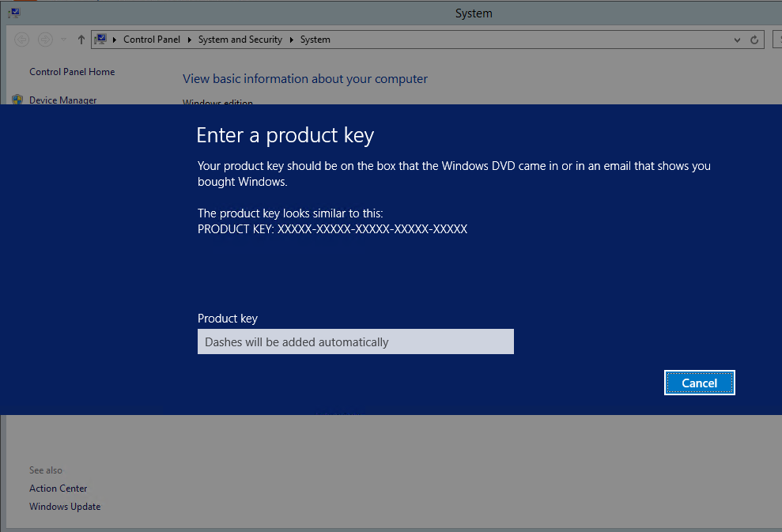Refresh the System page
The image size is (782, 532).
[x=754, y=40]
